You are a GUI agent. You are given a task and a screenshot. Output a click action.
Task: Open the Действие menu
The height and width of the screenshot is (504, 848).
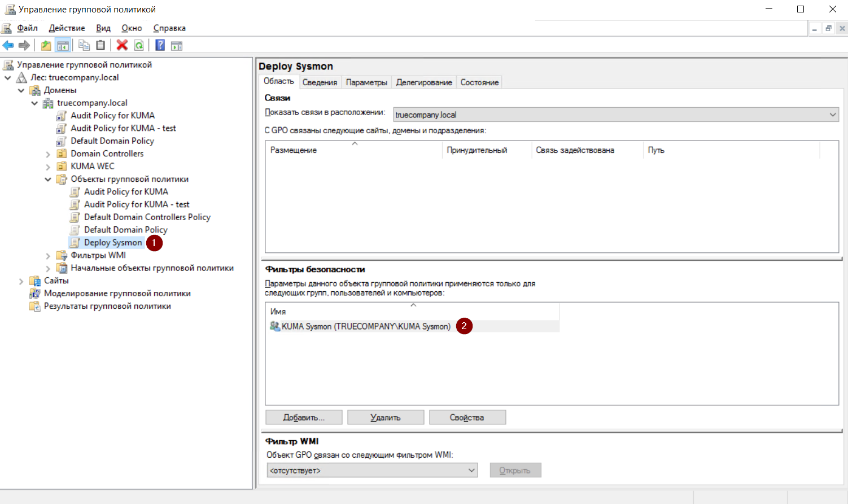[67, 28]
